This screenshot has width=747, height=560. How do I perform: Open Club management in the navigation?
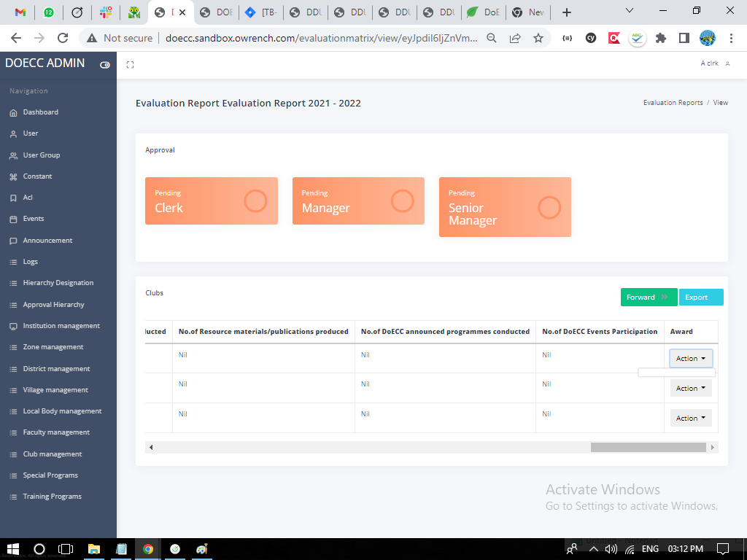[x=52, y=454]
